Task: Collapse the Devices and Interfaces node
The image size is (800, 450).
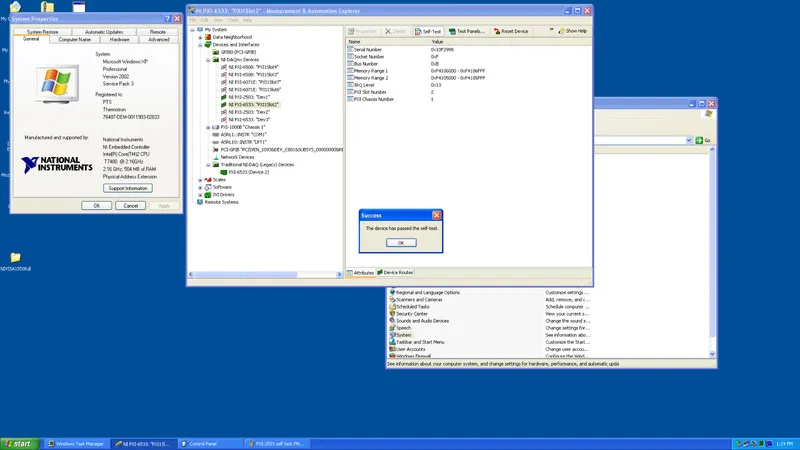Action: coord(200,45)
